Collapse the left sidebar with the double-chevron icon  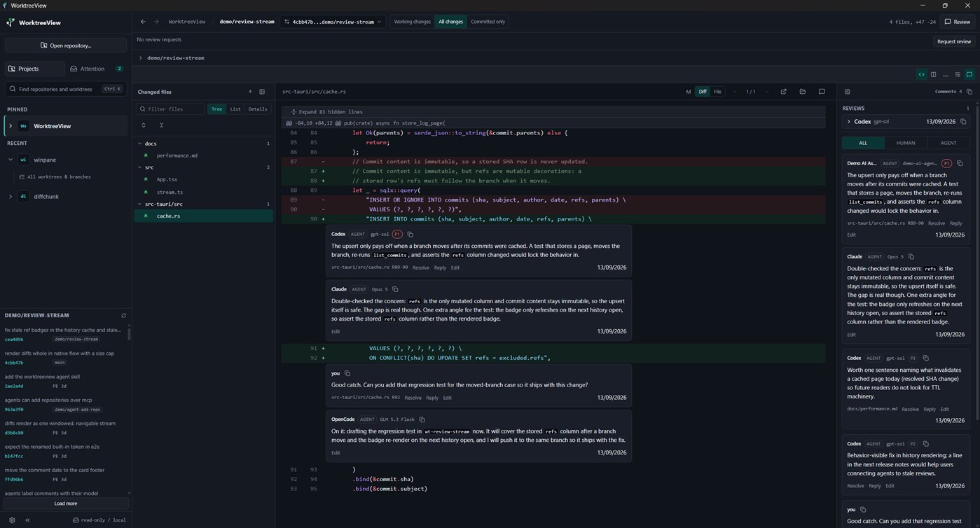pyautogui.click(x=27, y=520)
